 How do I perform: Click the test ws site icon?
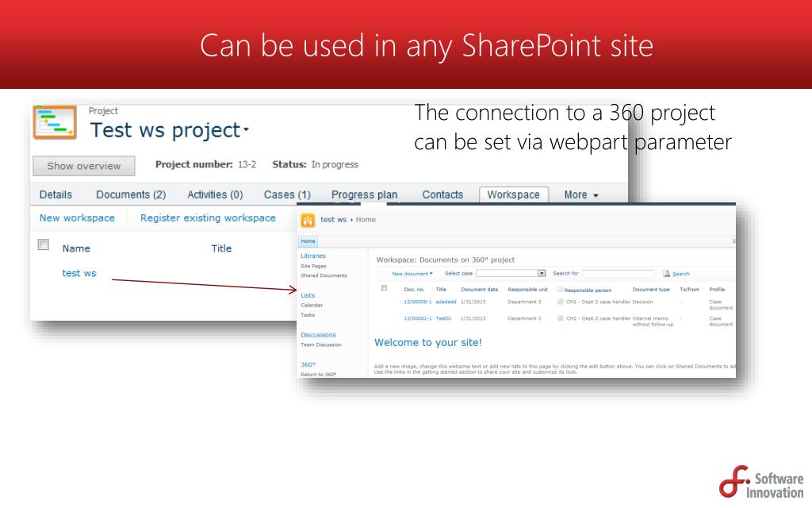(308, 221)
